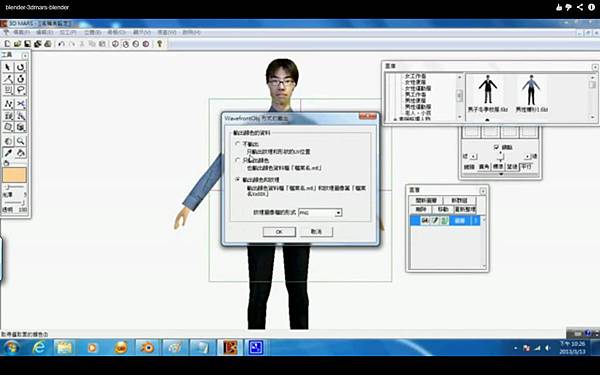The height and width of the screenshot is (375, 600).
Task: Click the Save floppy disk toolbar icon
Action: click(28, 44)
